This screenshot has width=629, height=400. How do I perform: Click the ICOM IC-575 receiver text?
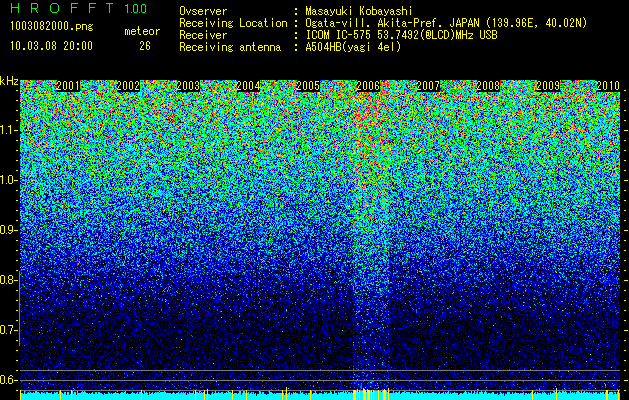click(x=402, y=35)
